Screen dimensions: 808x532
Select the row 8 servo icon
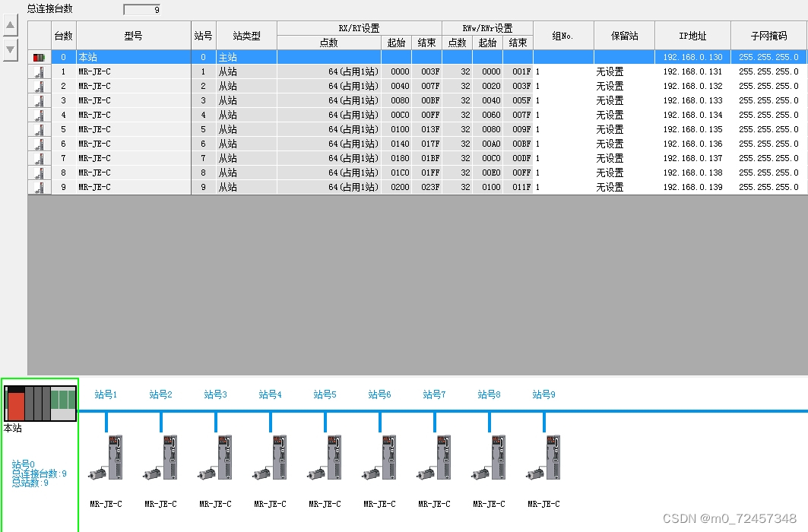40,173
